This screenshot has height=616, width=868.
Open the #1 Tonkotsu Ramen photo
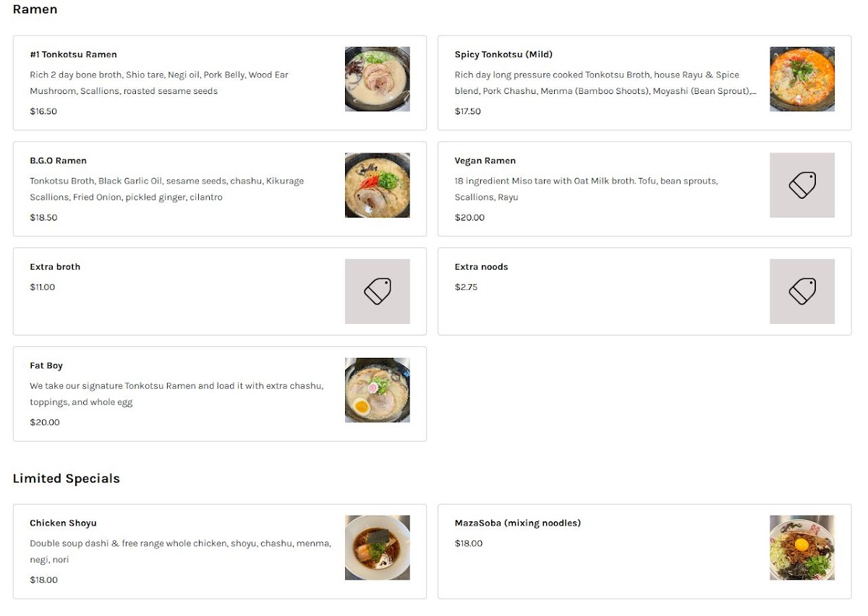tap(377, 79)
